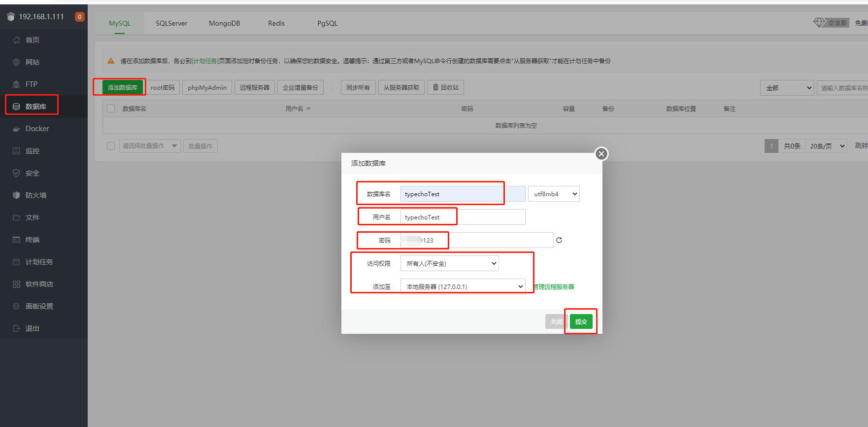This screenshot has height=427, width=868.
Task: Click the gear icon beside 面板设置
Action: (16, 306)
